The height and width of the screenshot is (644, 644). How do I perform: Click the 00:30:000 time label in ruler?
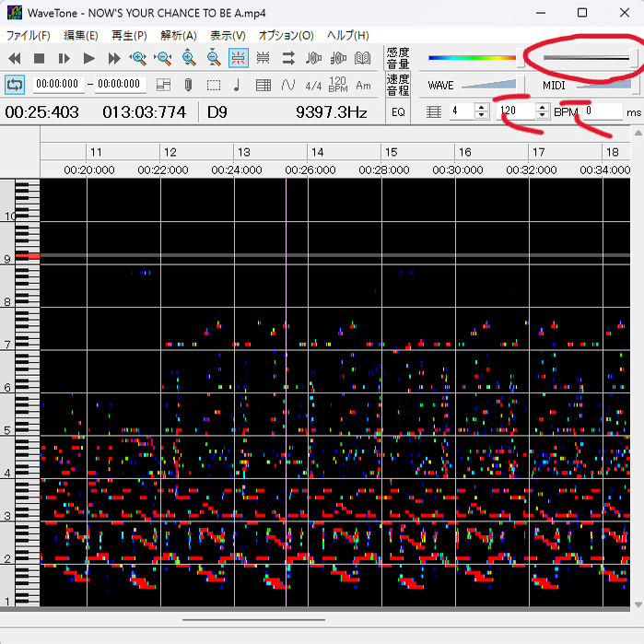point(458,170)
